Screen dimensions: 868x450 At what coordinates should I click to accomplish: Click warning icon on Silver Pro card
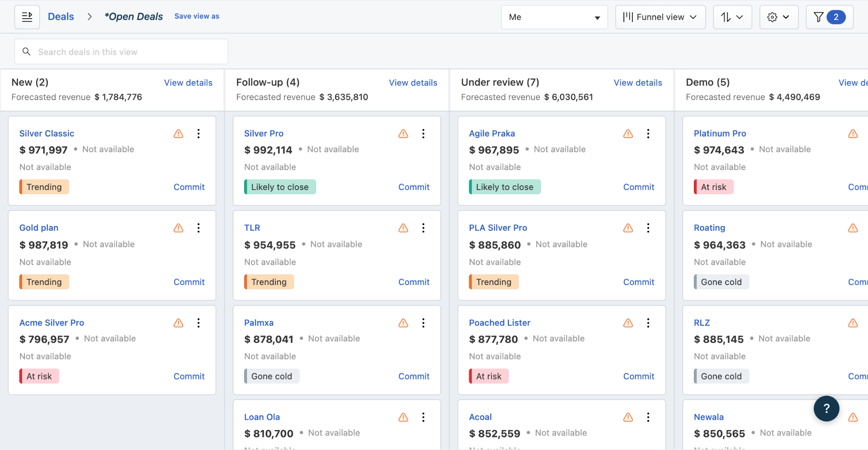[x=403, y=134]
